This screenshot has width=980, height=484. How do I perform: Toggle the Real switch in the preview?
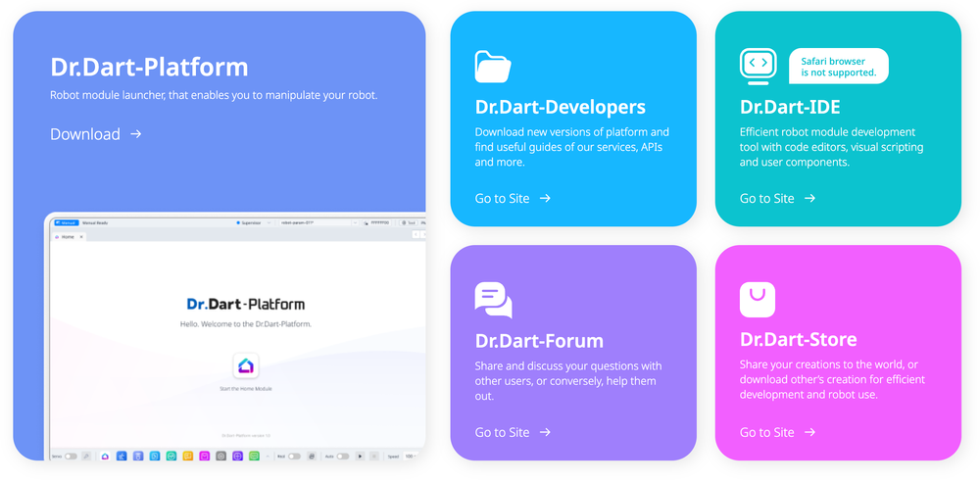click(x=294, y=457)
